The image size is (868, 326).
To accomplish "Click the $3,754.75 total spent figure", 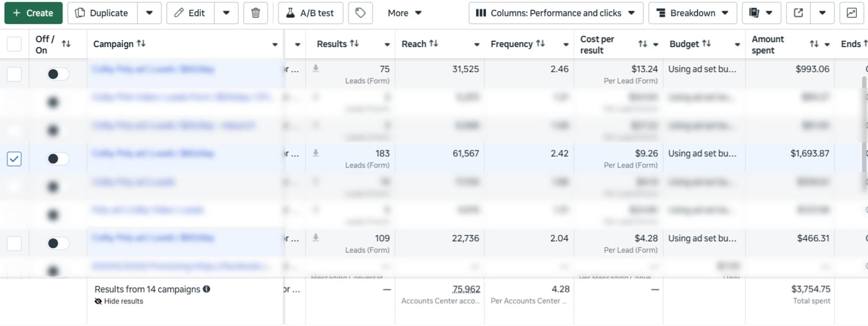I will point(811,289).
